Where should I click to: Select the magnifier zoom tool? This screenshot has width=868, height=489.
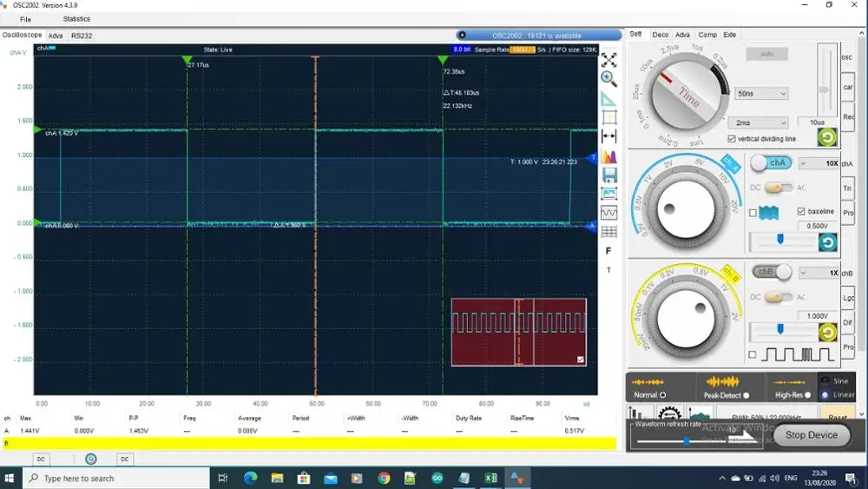(x=609, y=79)
